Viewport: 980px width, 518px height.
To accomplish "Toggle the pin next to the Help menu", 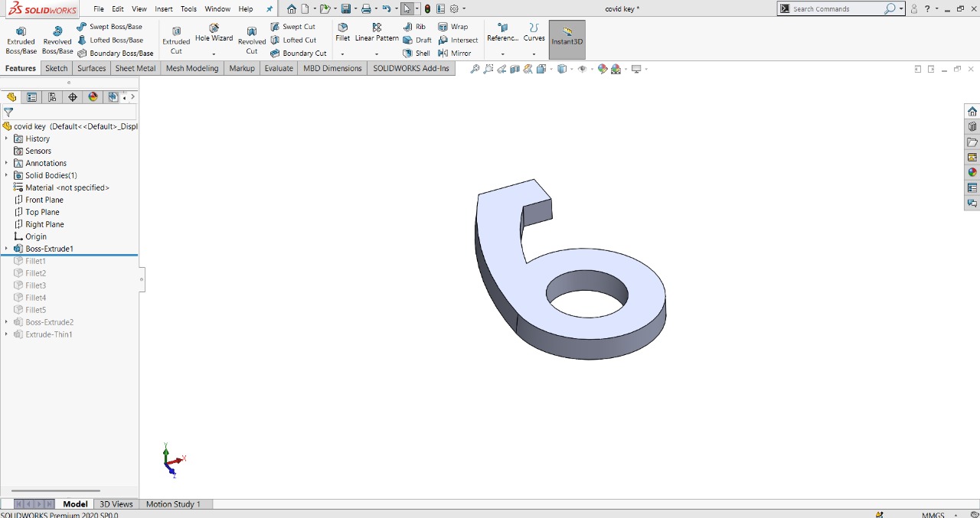I will 269,9.
